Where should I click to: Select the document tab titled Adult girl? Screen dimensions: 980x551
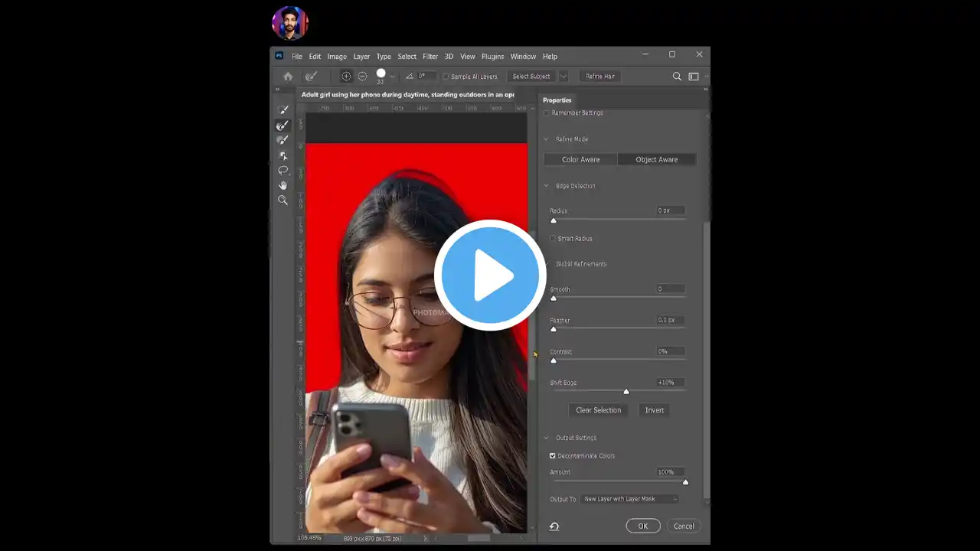[x=407, y=95]
